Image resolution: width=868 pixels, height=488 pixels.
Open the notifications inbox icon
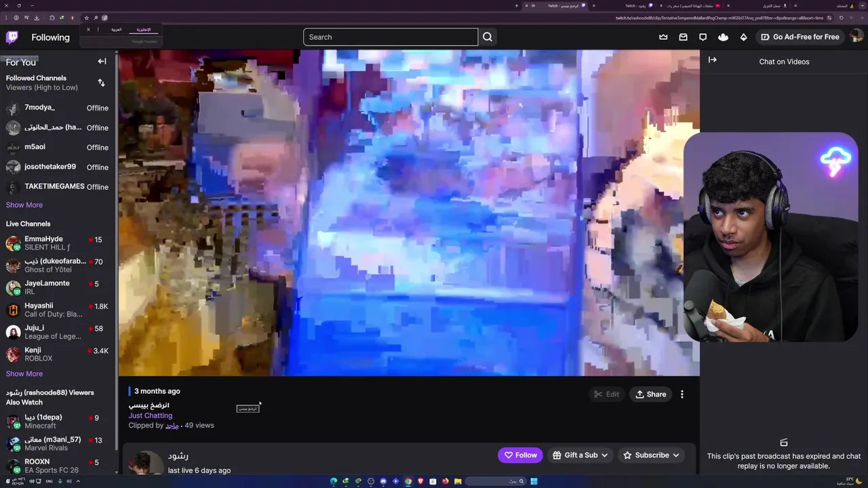[x=683, y=37]
